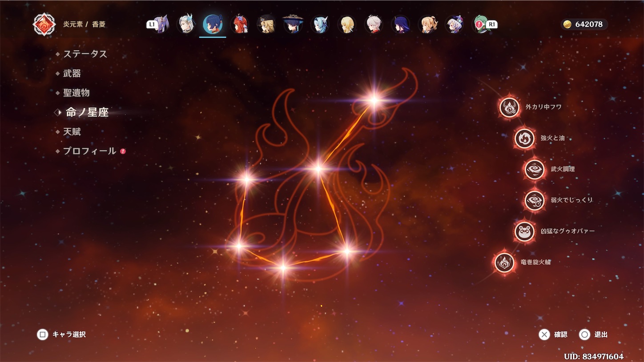Open the 武火調理 constellation icon

pyautogui.click(x=534, y=169)
